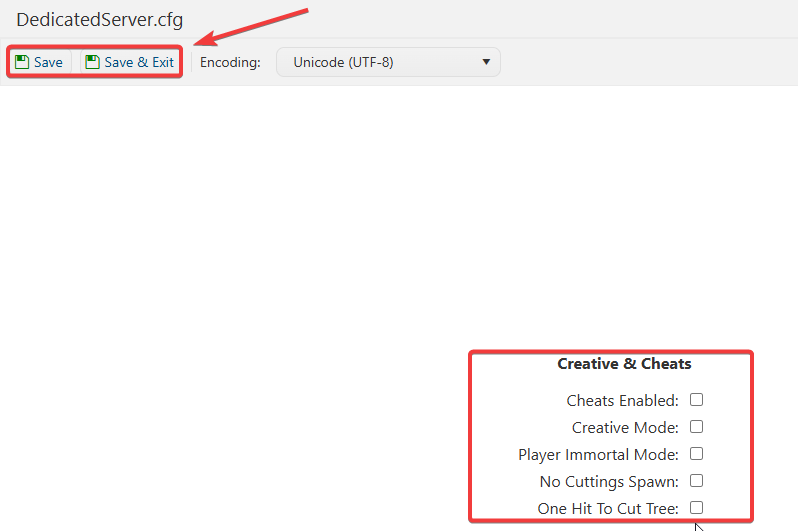Open the Encoding Unicode (UTF-8) dropdown
The image size is (798, 531).
tap(388, 62)
